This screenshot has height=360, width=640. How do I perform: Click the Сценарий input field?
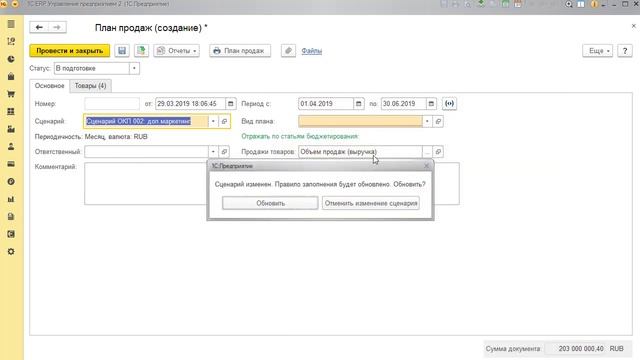[146, 121]
